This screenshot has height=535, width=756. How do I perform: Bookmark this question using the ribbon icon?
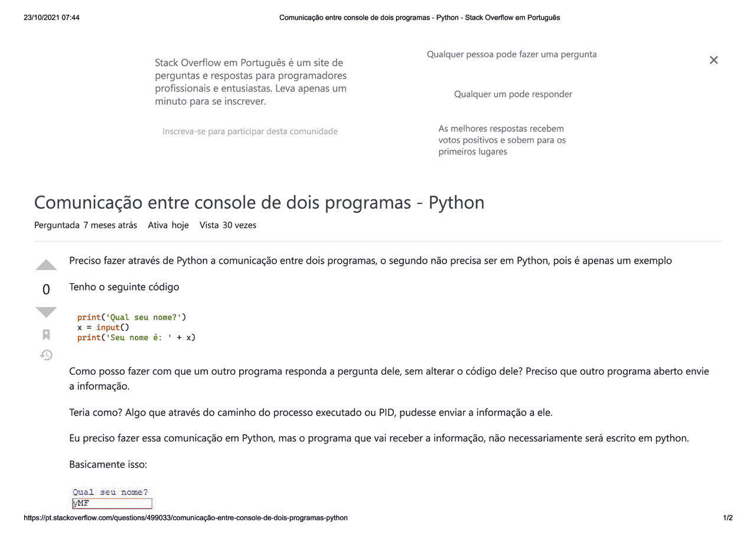click(x=46, y=334)
